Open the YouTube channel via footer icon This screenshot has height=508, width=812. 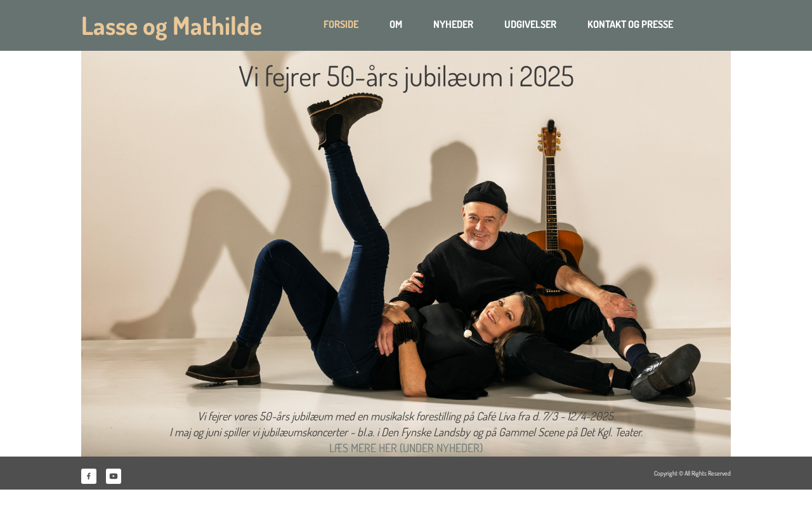[x=114, y=476]
